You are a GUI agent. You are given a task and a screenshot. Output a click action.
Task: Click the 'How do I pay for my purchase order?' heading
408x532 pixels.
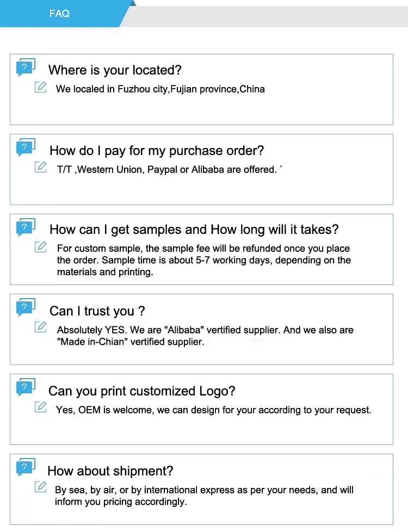coord(157,151)
